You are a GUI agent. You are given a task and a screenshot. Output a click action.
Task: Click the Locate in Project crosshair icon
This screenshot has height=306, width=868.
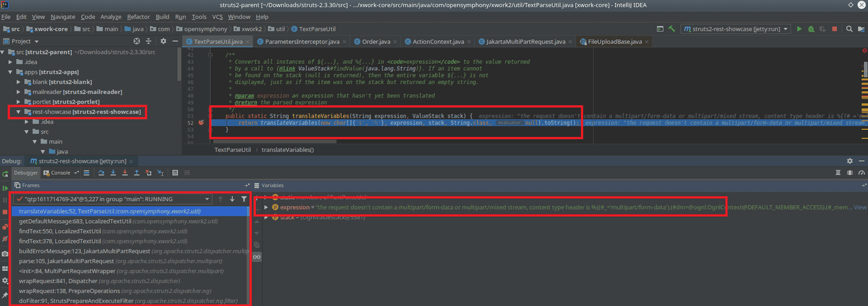(x=136, y=41)
